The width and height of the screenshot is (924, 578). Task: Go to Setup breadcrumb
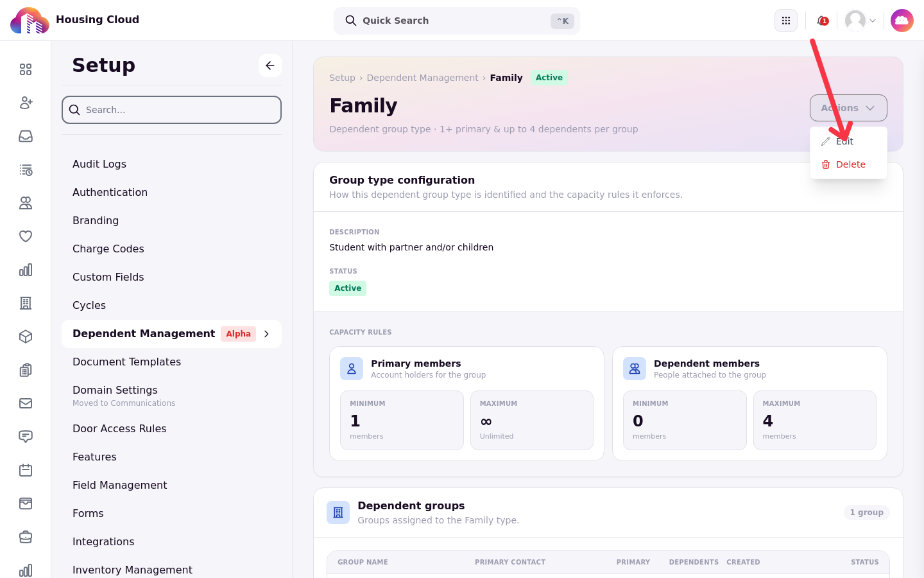pos(342,78)
